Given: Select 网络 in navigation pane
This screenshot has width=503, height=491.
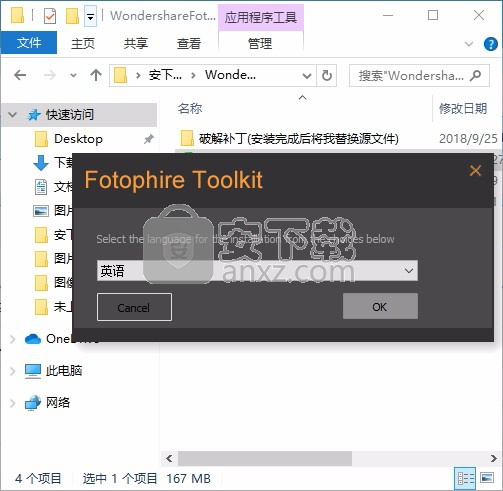Looking at the screenshot, I should pyautogui.click(x=58, y=403).
